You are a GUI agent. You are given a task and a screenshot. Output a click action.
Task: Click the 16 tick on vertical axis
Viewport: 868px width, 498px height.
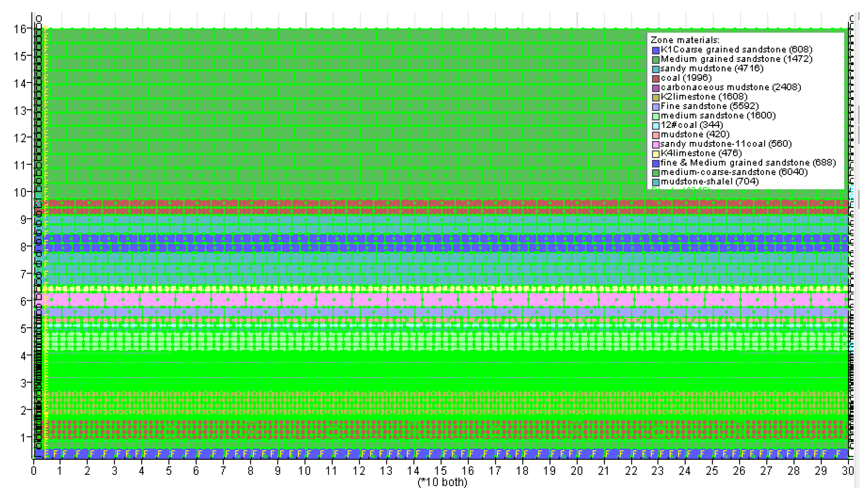(x=20, y=29)
